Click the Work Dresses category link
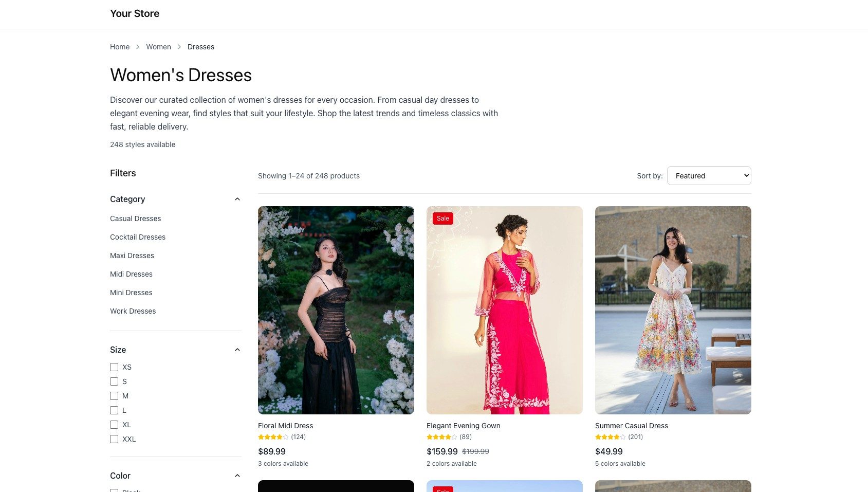The height and width of the screenshot is (492, 868). coord(133,311)
